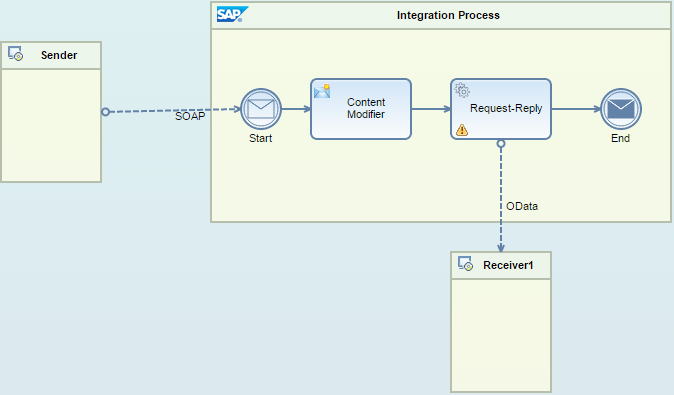The width and height of the screenshot is (674, 395).
Task: Click the SAP logo in Integration Process header
Action: click(232, 14)
